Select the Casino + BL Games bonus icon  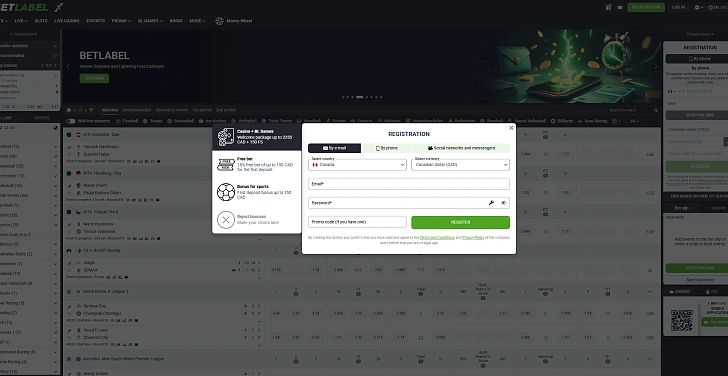click(x=226, y=136)
